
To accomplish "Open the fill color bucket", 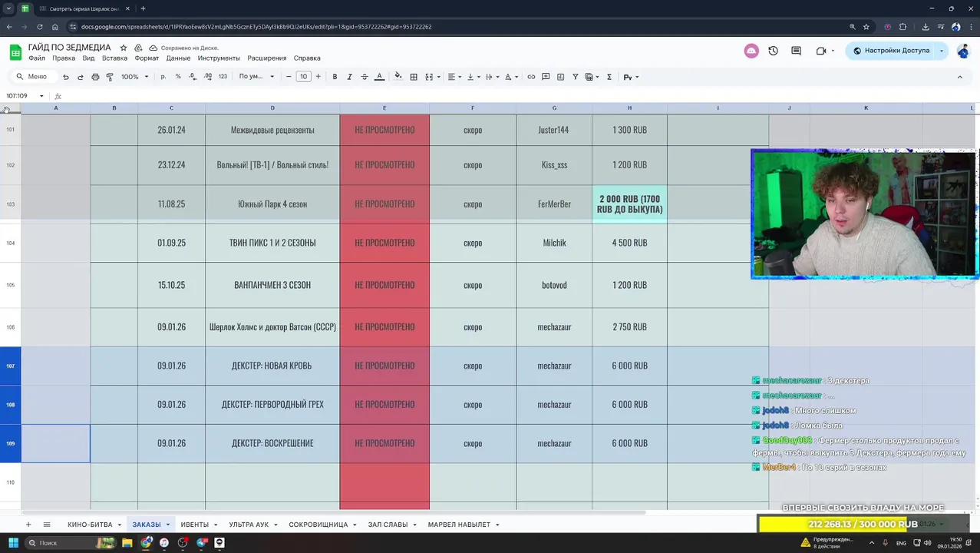I will point(398,77).
